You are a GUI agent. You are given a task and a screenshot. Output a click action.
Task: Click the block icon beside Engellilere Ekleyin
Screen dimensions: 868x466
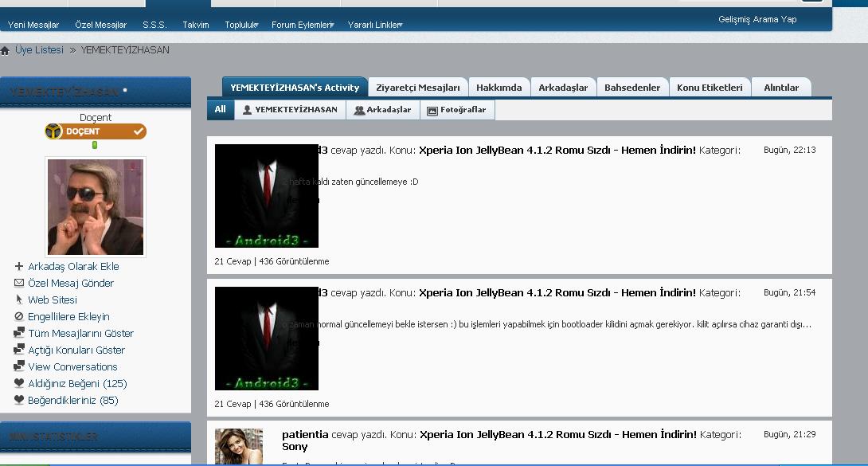pos(19,316)
